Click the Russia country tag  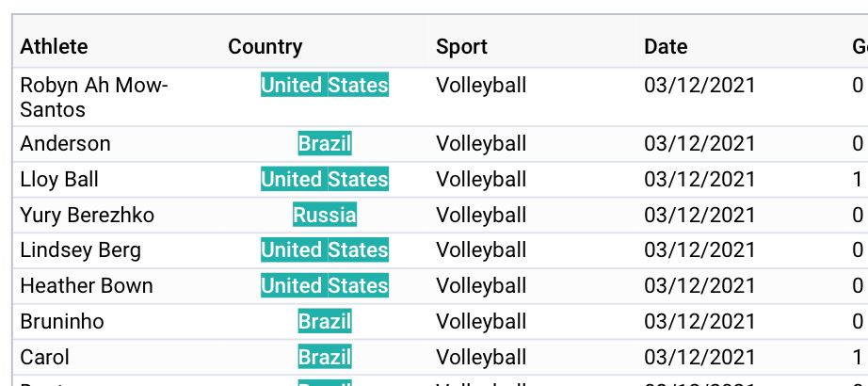325,215
